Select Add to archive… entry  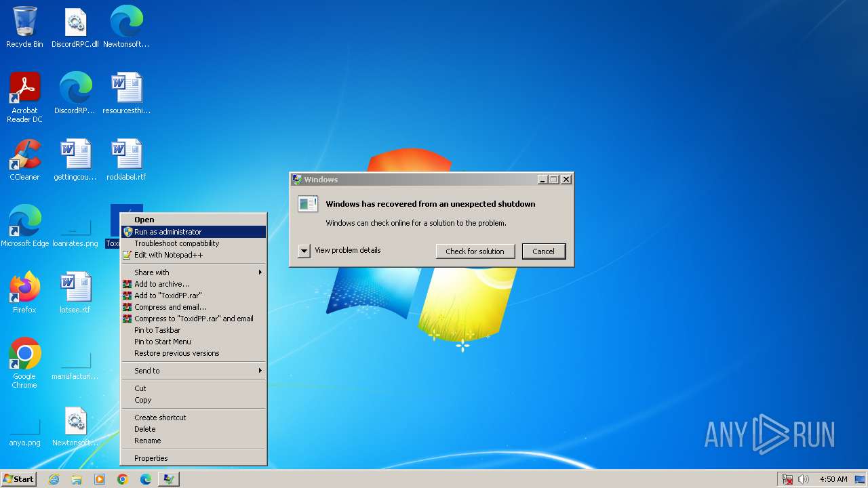pyautogui.click(x=193, y=284)
